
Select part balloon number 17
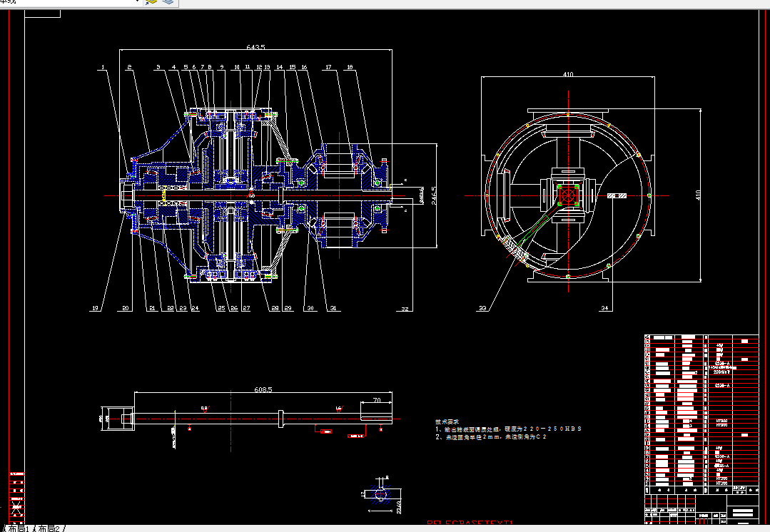328,67
